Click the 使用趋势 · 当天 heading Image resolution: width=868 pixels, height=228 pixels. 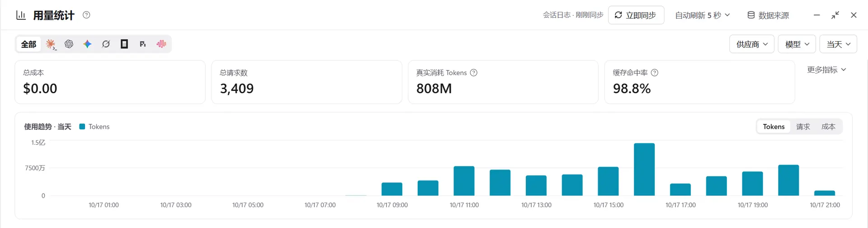point(47,127)
